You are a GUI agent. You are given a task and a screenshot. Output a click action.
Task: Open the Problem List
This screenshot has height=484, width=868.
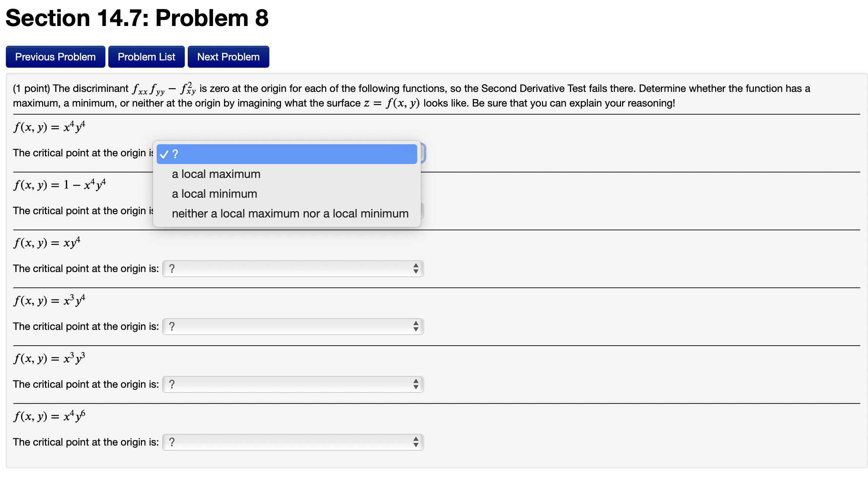tap(146, 56)
